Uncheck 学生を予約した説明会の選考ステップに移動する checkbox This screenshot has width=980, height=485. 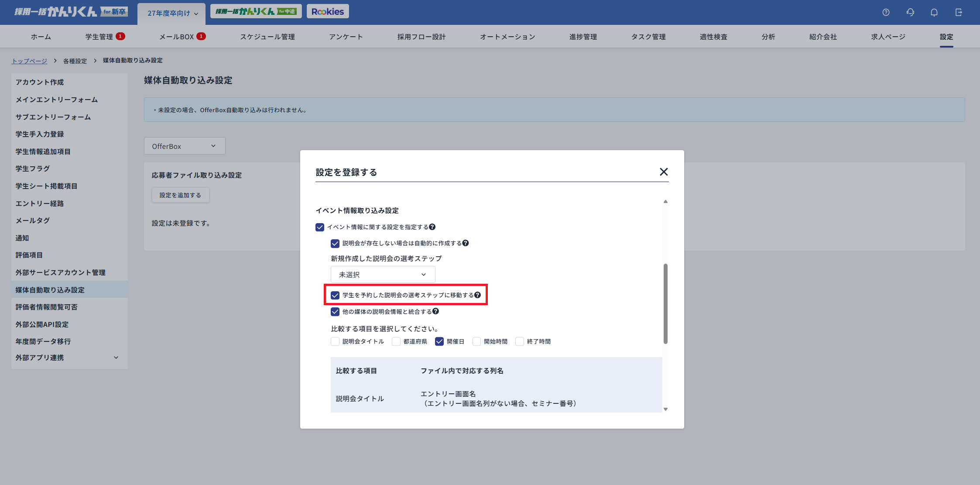335,296
